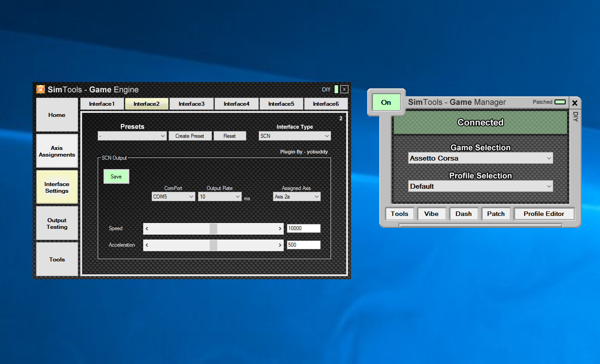Click the Acceleration slider thumb
600x364 pixels.
click(x=213, y=245)
